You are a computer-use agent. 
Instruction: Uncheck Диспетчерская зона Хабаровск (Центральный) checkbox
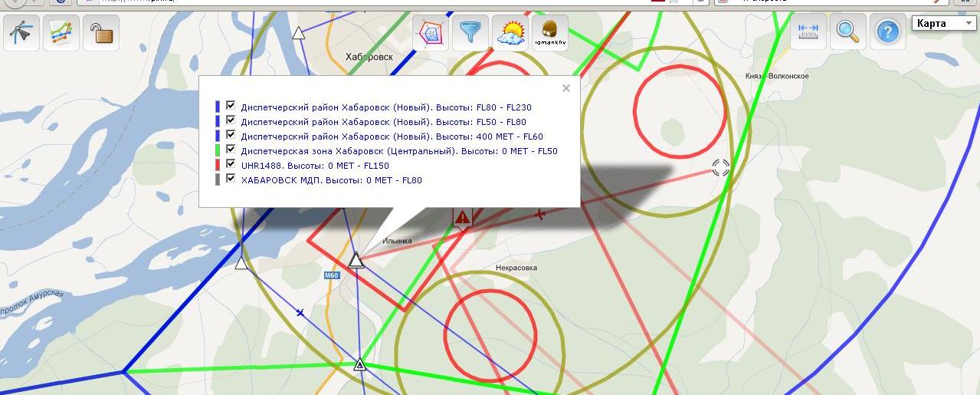point(230,150)
